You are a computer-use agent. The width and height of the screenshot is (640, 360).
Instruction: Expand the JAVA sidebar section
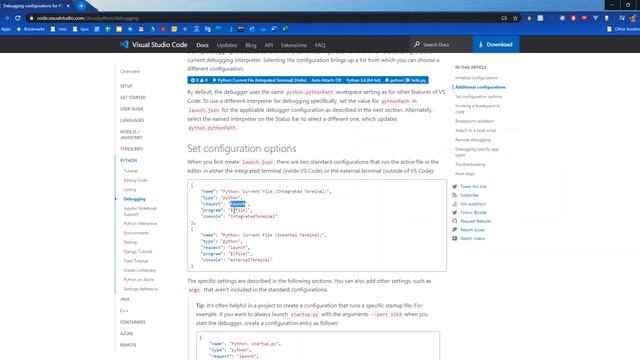(124, 299)
